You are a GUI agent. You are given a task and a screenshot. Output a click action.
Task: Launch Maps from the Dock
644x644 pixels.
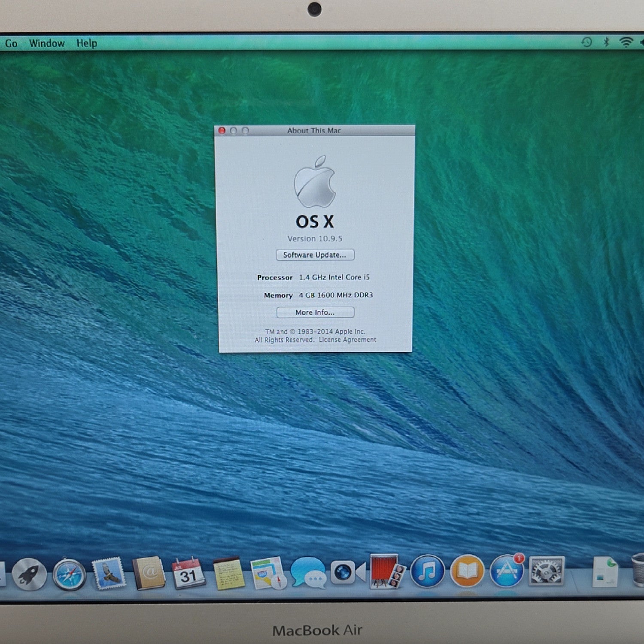[x=268, y=573]
